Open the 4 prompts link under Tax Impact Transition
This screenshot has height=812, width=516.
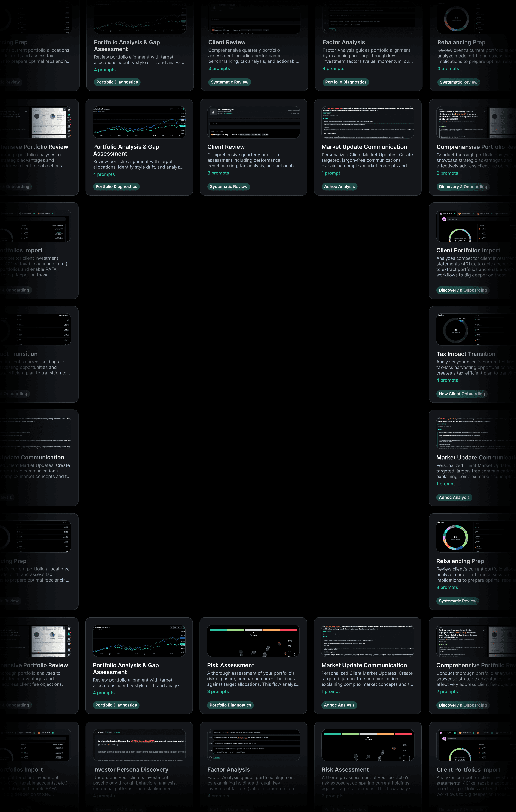447,380
